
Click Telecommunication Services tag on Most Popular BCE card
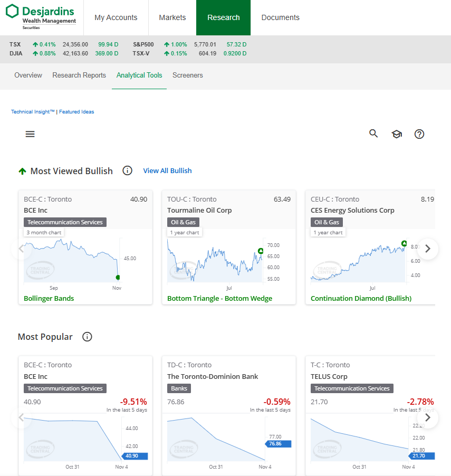65,388
